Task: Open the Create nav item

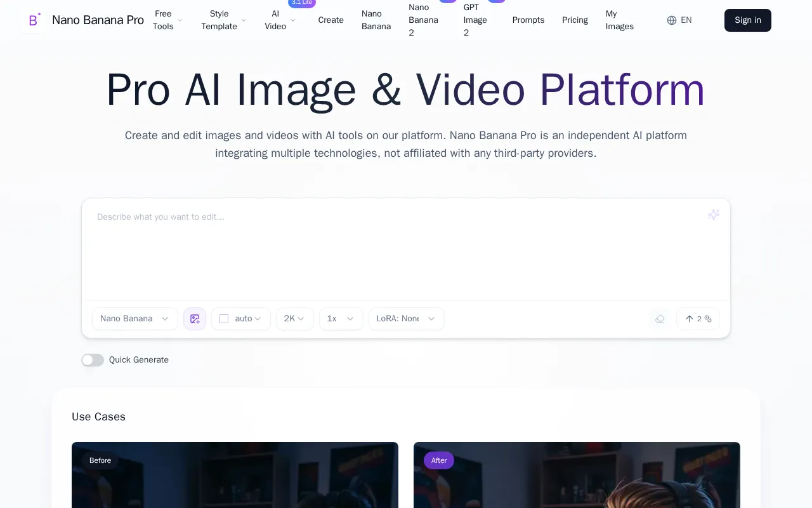Action: click(331, 20)
